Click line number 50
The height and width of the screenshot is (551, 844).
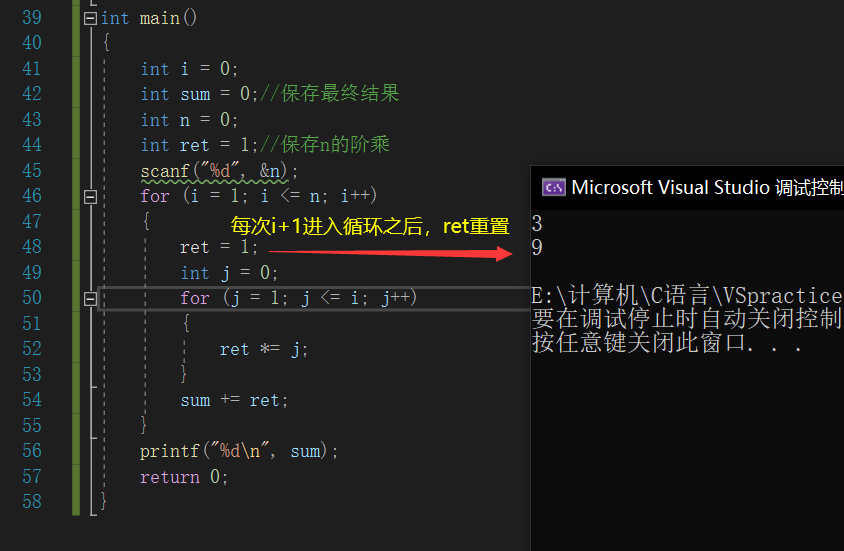pos(32,298)
